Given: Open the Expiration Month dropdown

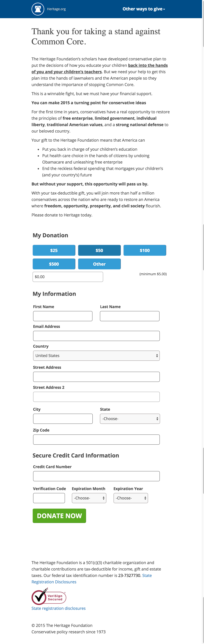Looking at the screenshot, I should tap(89, 498).
